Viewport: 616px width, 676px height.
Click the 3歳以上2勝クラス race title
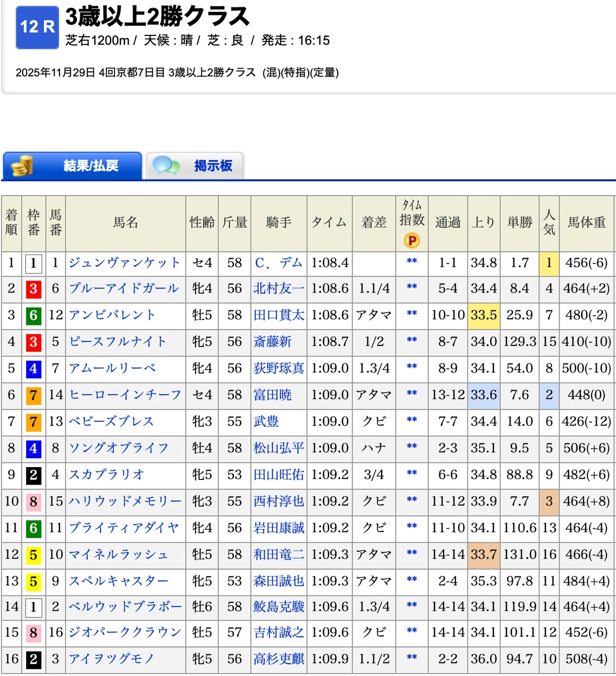157,17
